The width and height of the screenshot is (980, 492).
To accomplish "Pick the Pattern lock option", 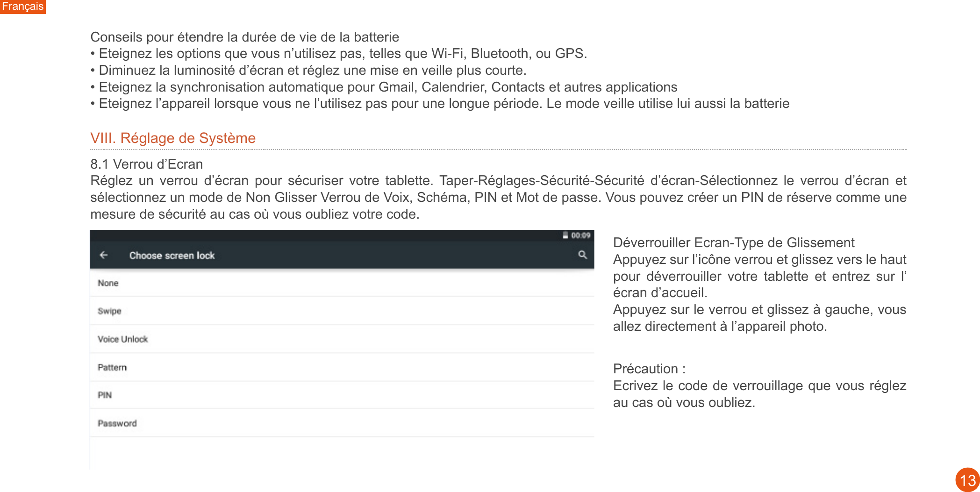I will pos(112,367).
